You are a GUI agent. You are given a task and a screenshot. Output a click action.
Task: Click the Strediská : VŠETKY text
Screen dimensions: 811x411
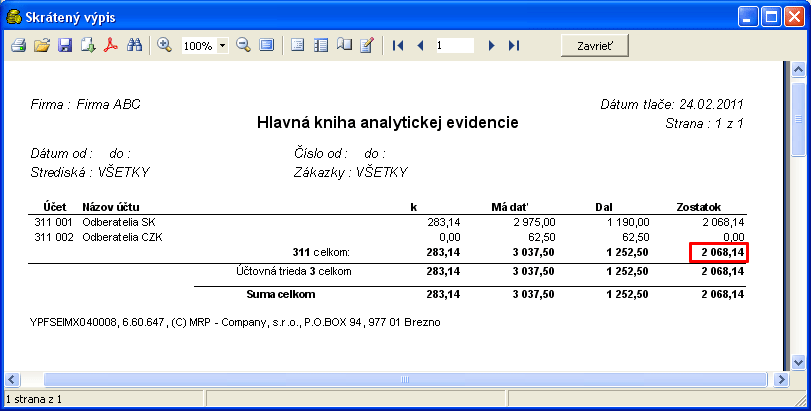pos(90,172)
